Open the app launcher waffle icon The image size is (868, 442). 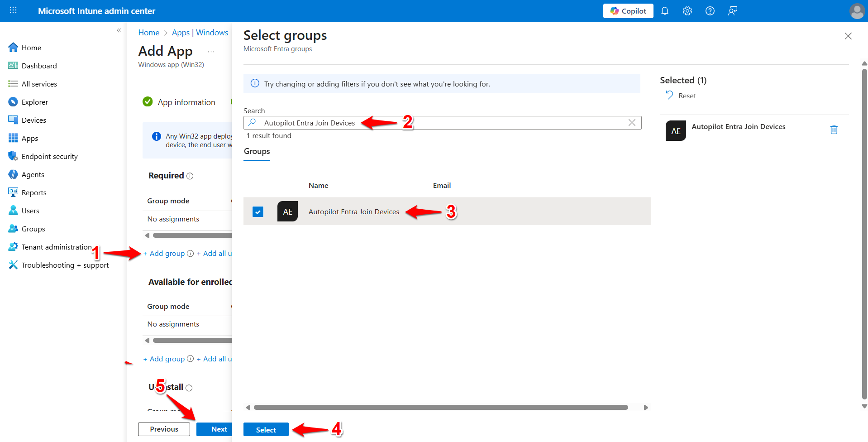click(x=13, y=10)
